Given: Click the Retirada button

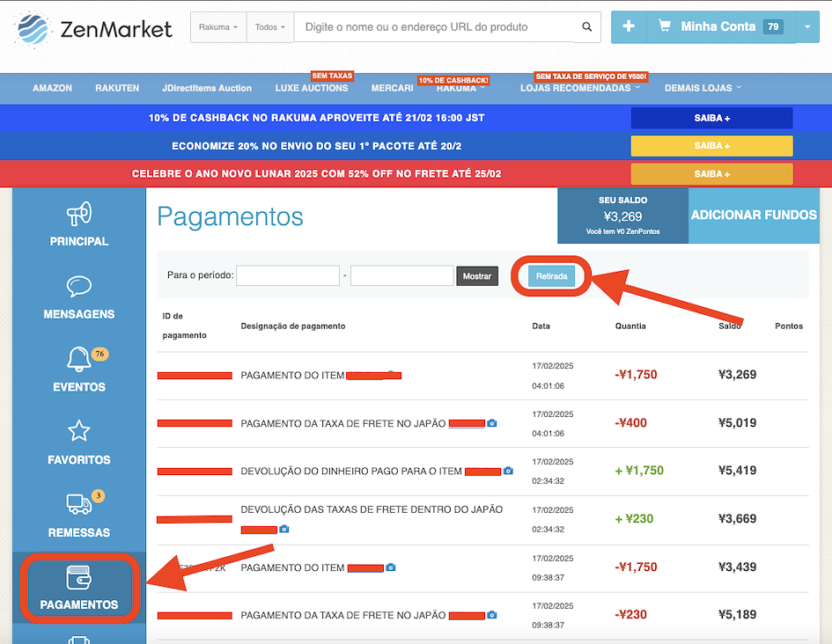Looking at the screenshot, I should point(551,276).
